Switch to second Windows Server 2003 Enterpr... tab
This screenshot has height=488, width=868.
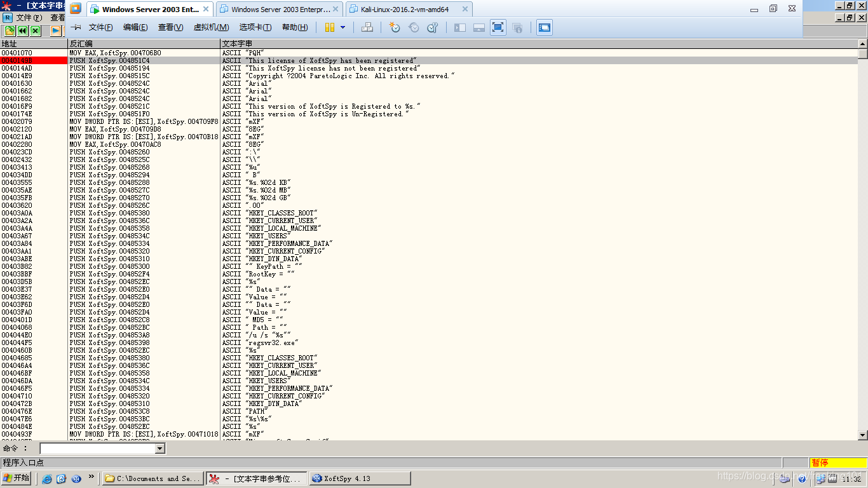[x=281, y=10]
